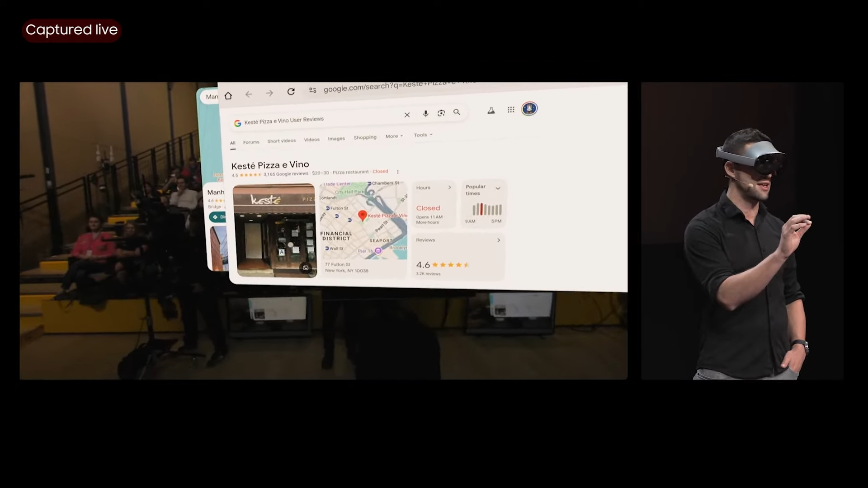Screen dimensions: 868x488
Task: Open the Google apps grid launcher
Action: 511,109
